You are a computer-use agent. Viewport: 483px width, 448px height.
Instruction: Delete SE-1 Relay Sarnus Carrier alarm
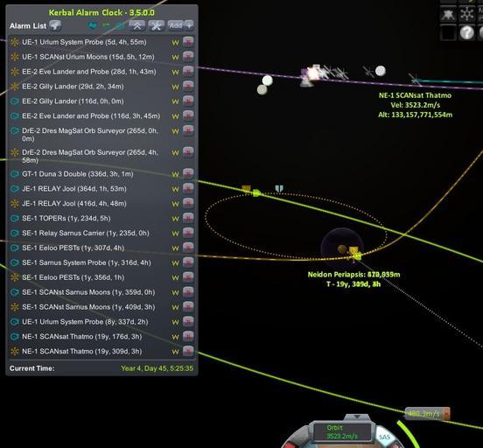pyautogui.click(x=188, y=233)
